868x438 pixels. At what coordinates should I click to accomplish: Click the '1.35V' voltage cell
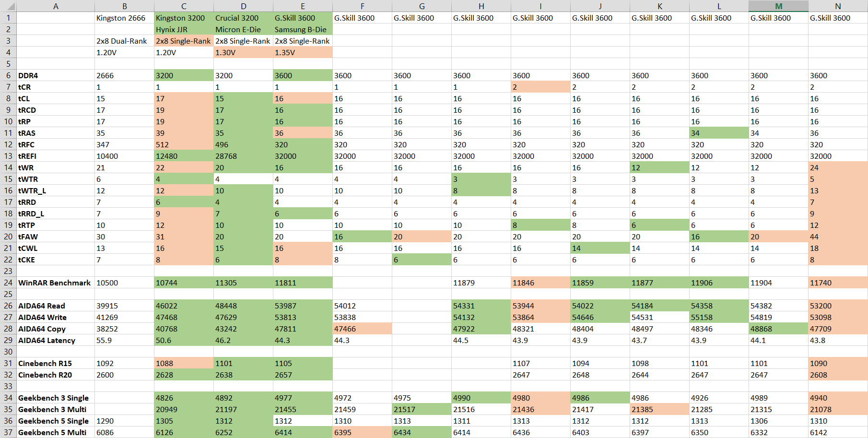[303, 52]
